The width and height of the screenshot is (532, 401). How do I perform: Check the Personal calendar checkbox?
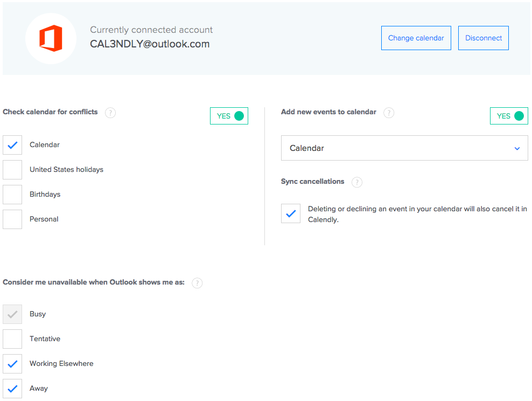[x=12, y=219]
